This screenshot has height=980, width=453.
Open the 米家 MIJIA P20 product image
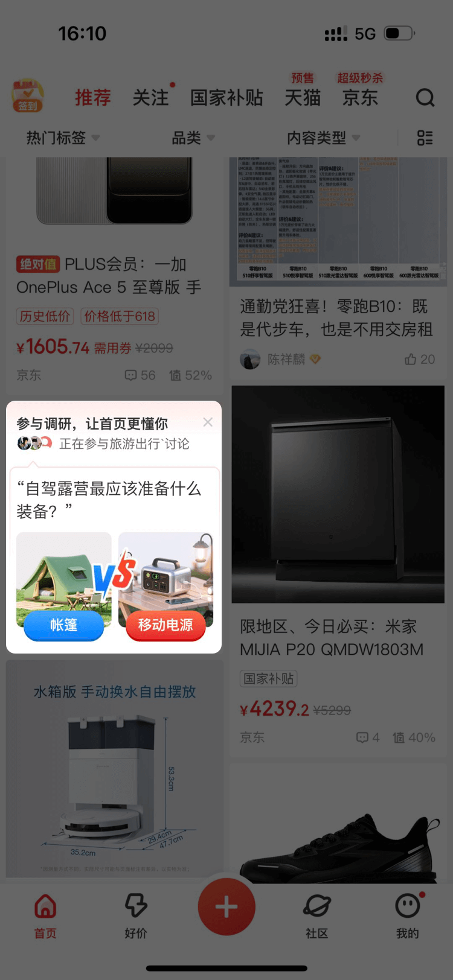[338, 494]
